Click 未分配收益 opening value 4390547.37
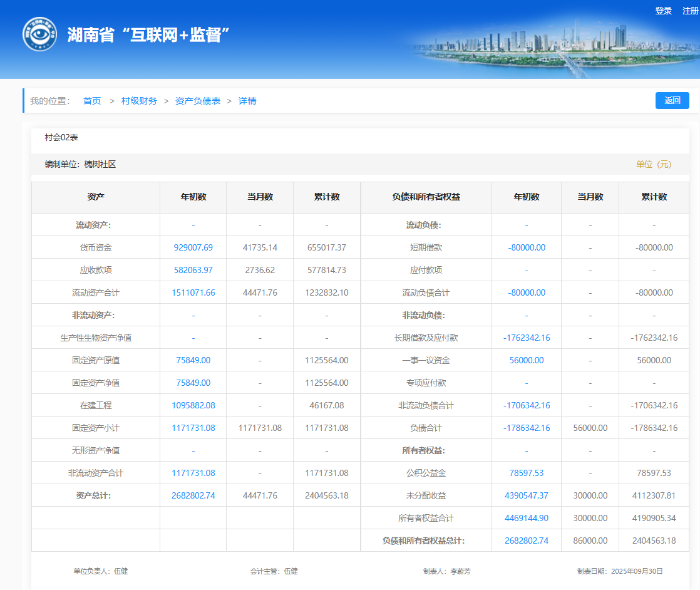700x590 pixels. click(x=526, y=495)
